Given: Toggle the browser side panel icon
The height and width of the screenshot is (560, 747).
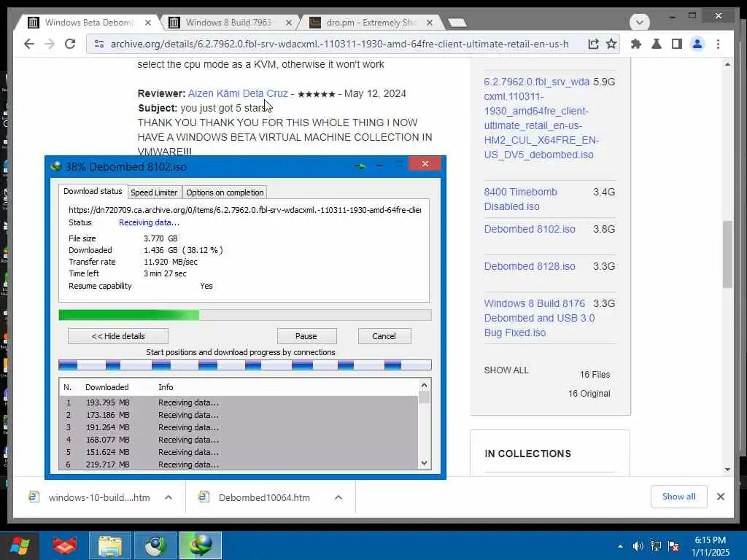Looking at the screenshot, I should point(676,44).
